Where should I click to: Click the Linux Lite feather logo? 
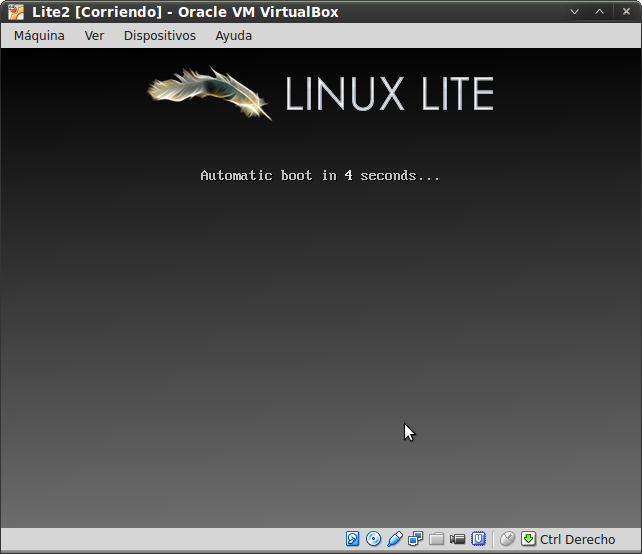pyautogui.click(x=210, y=93)
